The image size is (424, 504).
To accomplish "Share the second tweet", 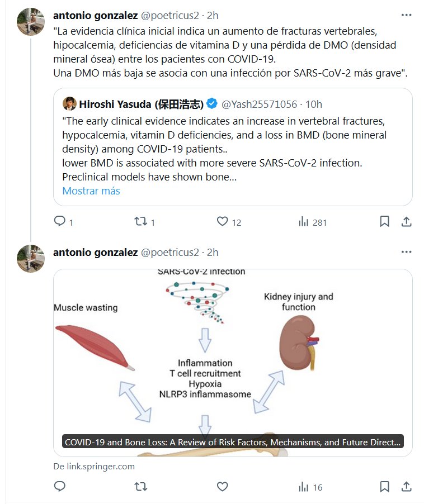I will [407, 487].
